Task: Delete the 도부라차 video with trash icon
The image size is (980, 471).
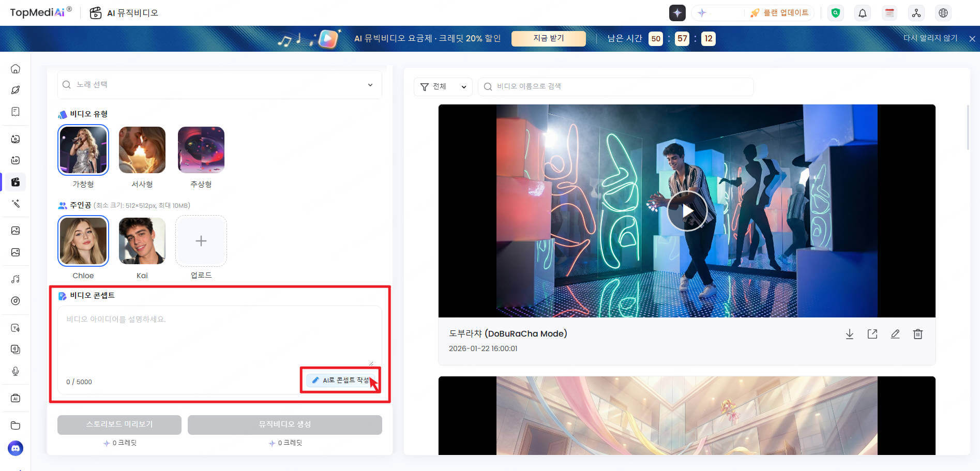Action: [x=917, y=334]
